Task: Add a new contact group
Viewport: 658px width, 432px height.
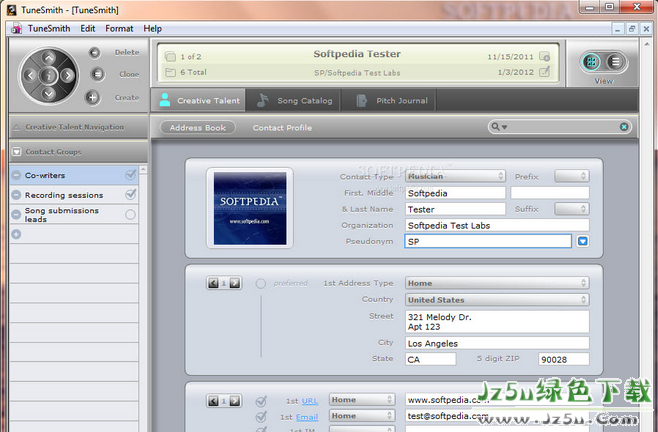Action: tap(16, 234)
